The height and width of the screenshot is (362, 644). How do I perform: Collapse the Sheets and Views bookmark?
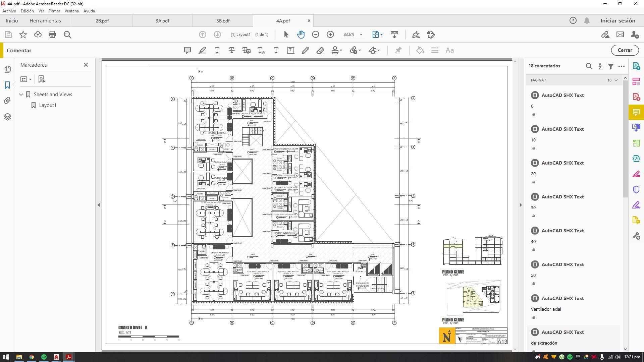(x=21, y=95)
